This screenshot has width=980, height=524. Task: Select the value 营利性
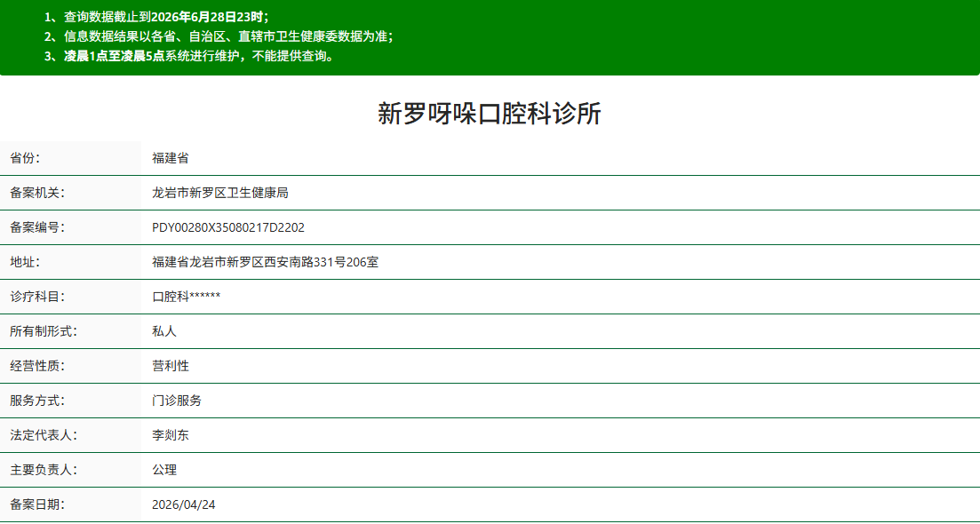pos(171,366)
